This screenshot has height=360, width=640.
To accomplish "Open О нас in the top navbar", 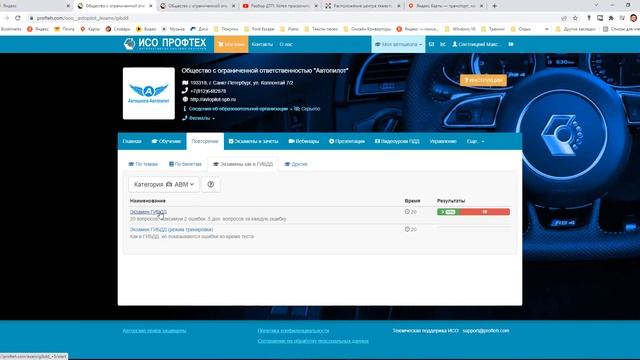I will [286, 44].
